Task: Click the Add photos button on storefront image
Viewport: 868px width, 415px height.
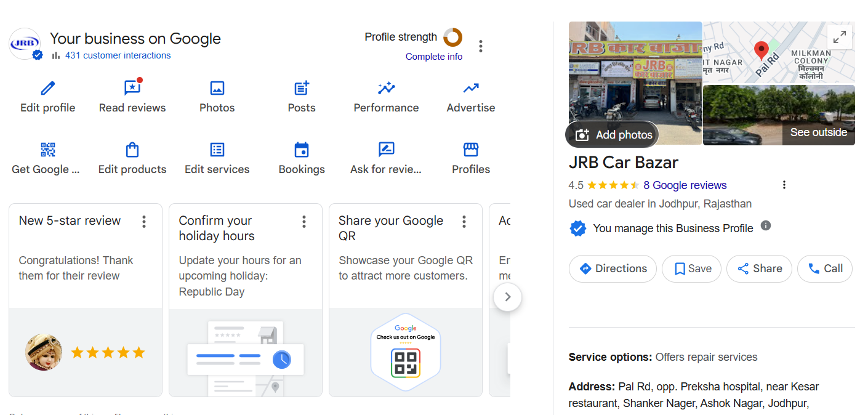Action: [x=613, y=135]
